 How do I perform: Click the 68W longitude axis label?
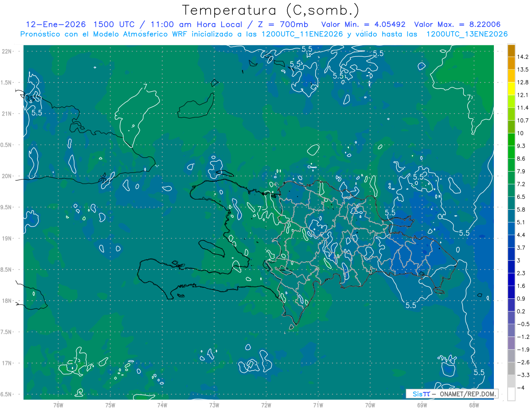click(x=473, y=405)
